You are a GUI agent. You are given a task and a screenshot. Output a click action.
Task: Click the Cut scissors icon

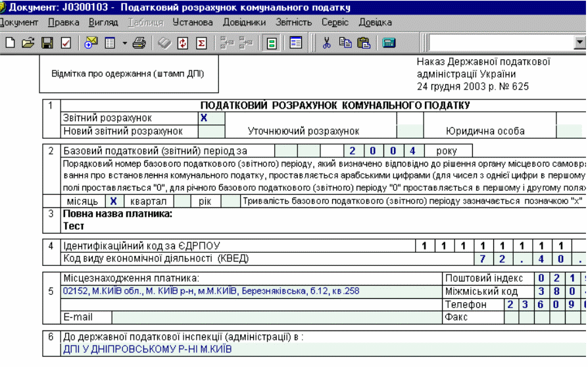pos(326,43)
